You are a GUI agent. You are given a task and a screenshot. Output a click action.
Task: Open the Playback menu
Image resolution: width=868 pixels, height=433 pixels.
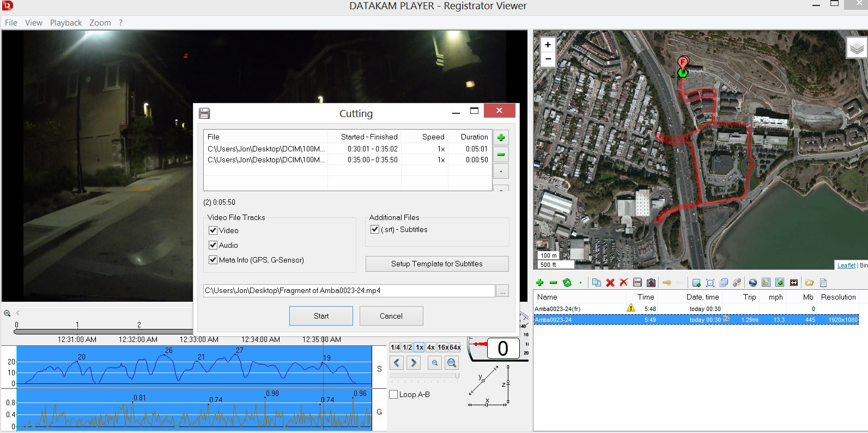pos(66,23)
